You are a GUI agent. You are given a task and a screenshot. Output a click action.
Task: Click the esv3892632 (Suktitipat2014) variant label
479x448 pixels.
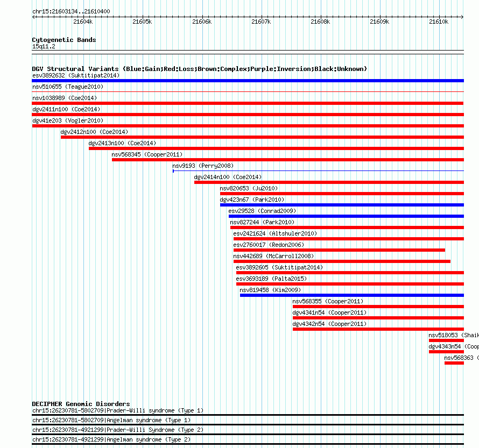[76, 75]
